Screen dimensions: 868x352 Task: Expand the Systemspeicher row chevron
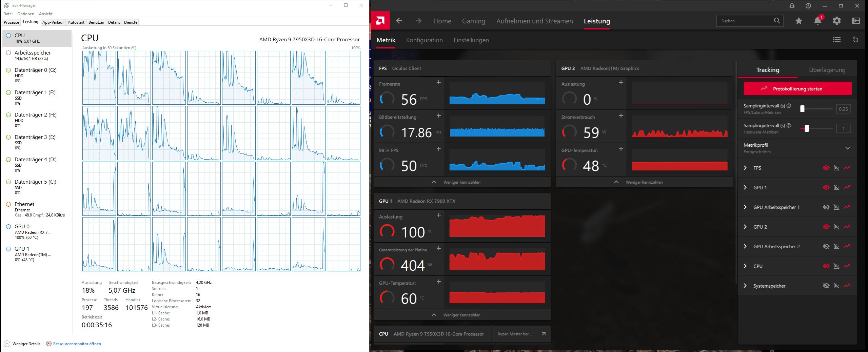[745, 286]
